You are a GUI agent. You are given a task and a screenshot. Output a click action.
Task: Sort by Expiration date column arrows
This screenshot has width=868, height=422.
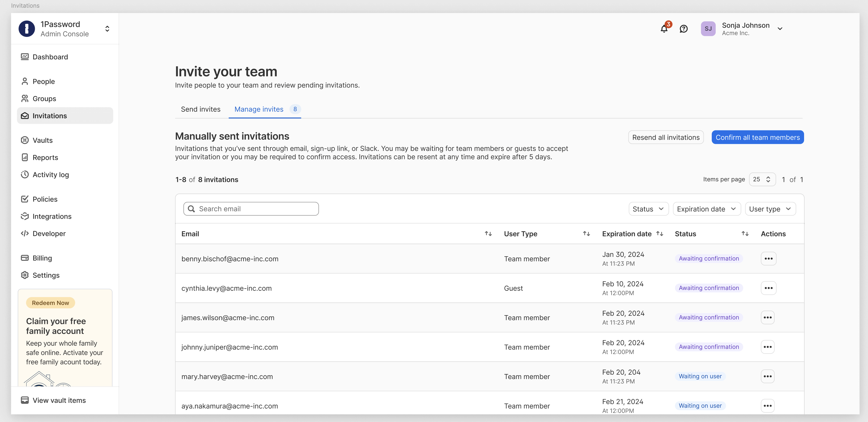coord(660,234)
